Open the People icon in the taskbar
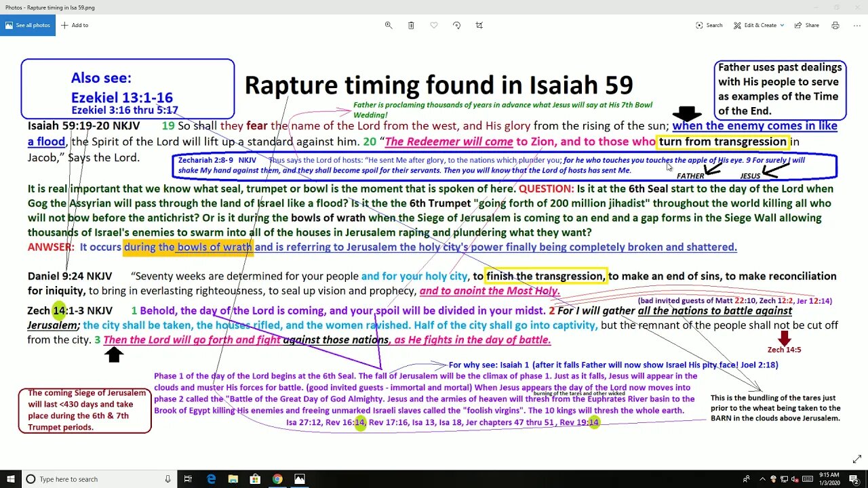Viewport: 868px width, 488px height. pos(748,479)
